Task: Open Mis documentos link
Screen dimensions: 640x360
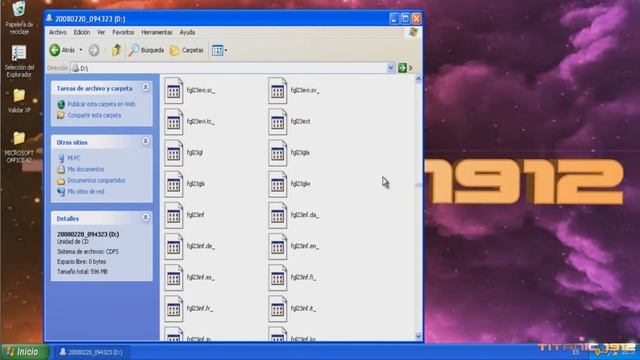Action: 86,169
